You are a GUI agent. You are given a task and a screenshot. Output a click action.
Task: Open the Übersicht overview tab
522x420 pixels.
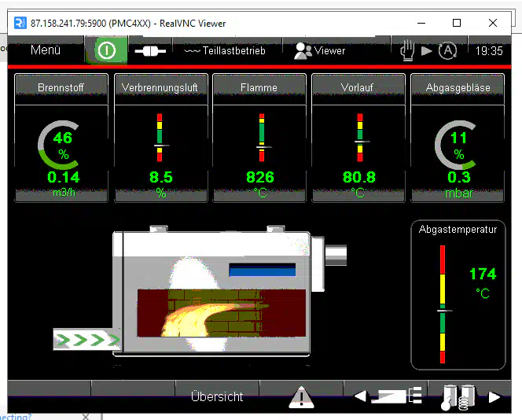coord(217,397)
